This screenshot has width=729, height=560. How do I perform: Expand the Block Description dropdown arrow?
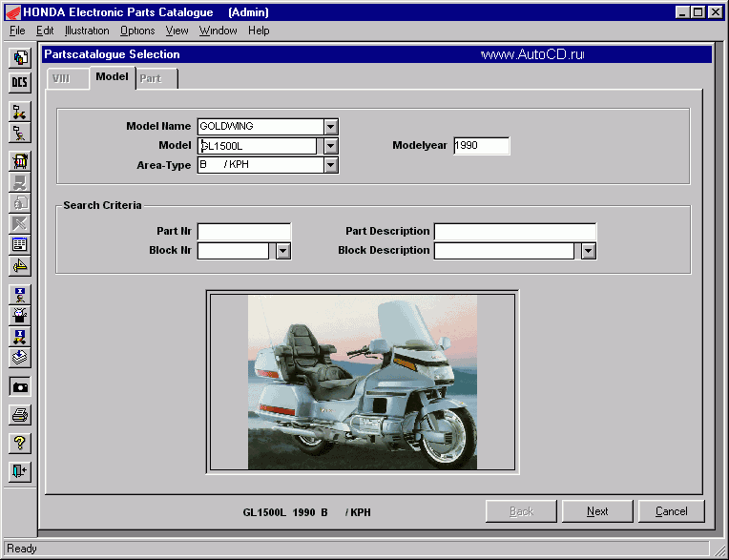[589, 251]
